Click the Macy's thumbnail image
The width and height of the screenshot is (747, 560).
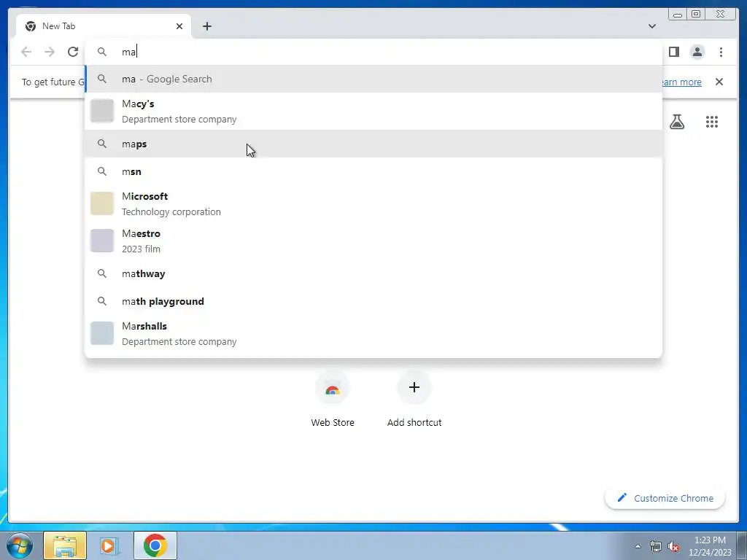tap(102, 111)
